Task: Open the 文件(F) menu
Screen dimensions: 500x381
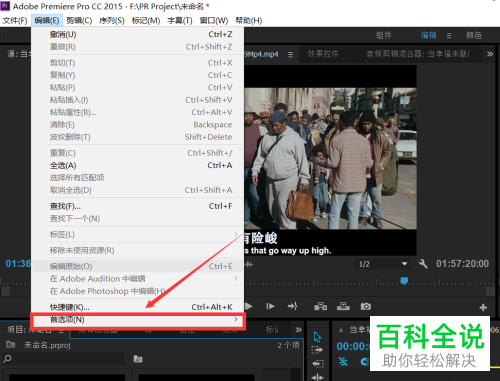Action: pos(15,21)
